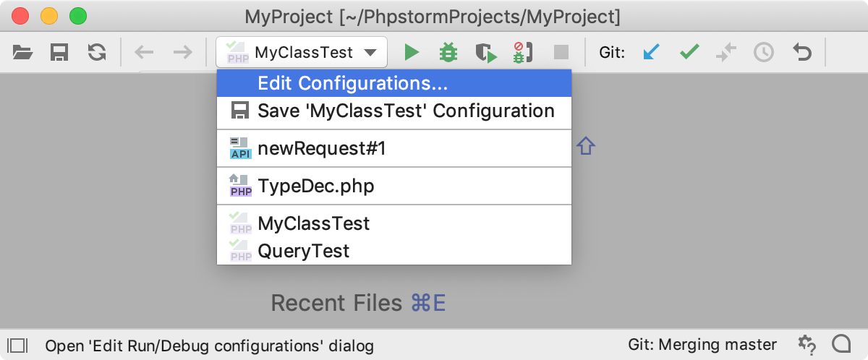Screen dimensions: 868x360
Task: Click the gray Stop square button
Action: [x=561, y=52]
